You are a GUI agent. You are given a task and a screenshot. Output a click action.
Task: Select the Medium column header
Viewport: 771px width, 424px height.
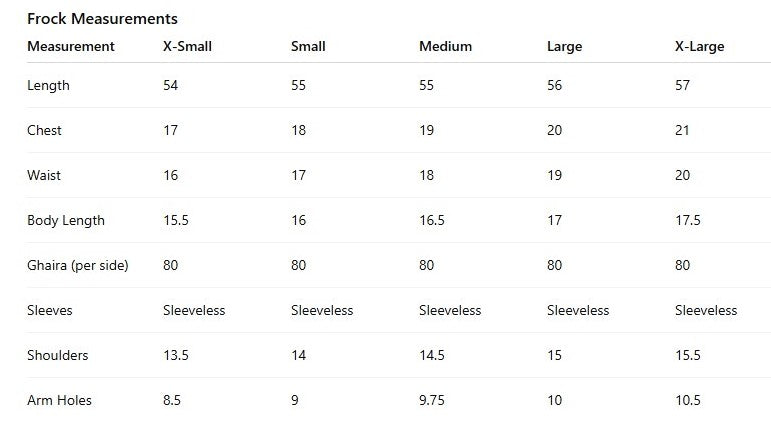[445, 46]
